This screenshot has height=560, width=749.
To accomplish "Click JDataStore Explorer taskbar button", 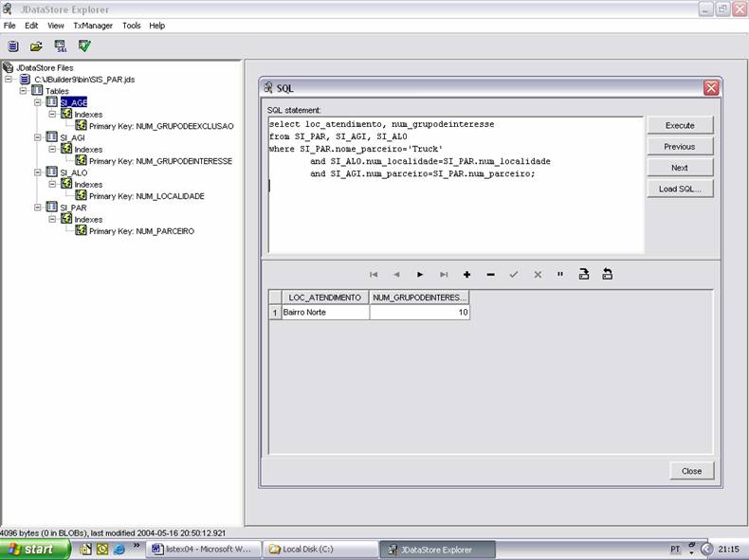I will pyautogui.click(x=438, y=549).
